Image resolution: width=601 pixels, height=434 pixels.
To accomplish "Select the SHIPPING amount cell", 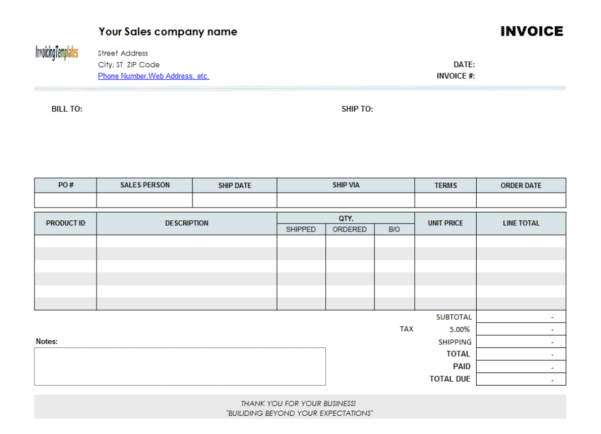I will pos(521,342).
